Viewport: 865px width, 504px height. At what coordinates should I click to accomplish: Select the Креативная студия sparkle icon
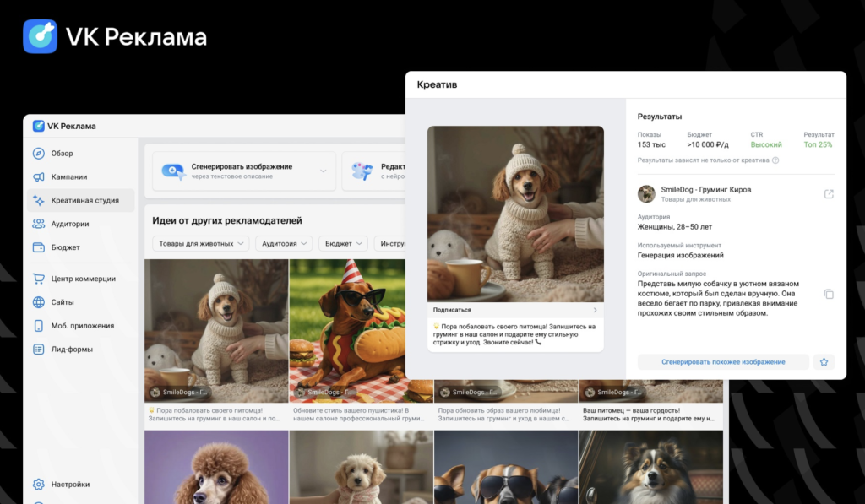[39, 200]
